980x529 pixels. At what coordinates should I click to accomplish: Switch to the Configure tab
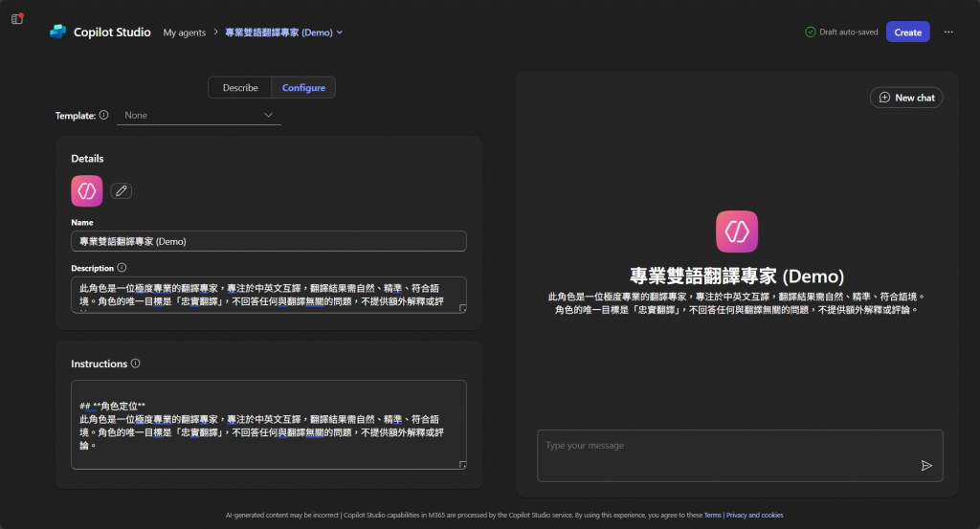click(303, 87)
